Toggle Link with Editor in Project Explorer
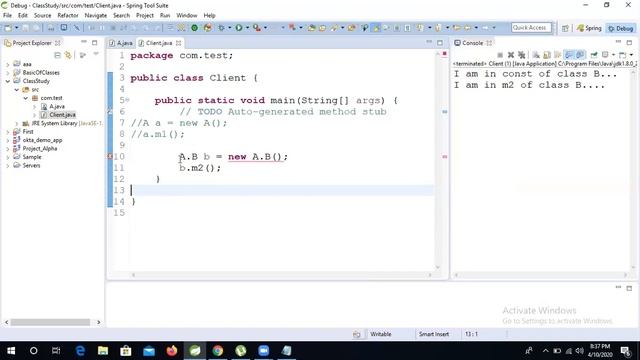The image size is (640, 360). click(x=68, y=55)
